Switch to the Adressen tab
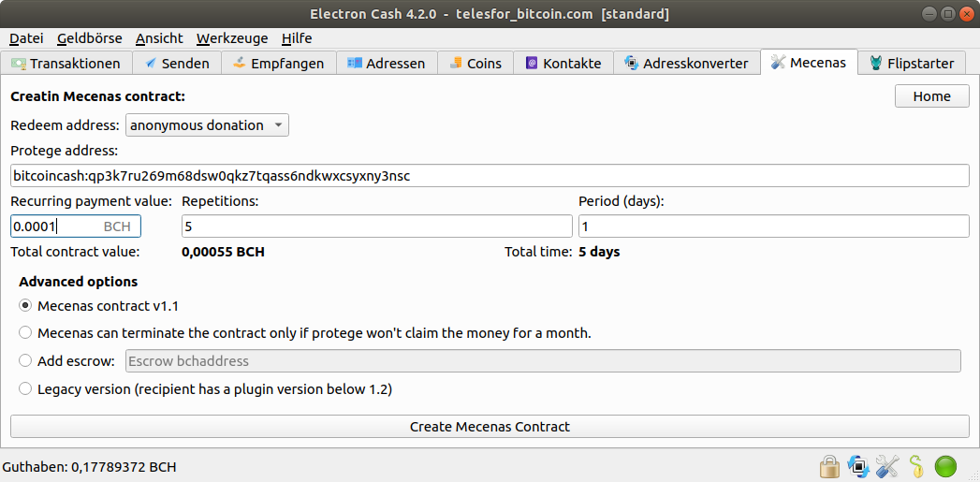The height and width of the screenshot is (482, 980). (x=387, y=63)
